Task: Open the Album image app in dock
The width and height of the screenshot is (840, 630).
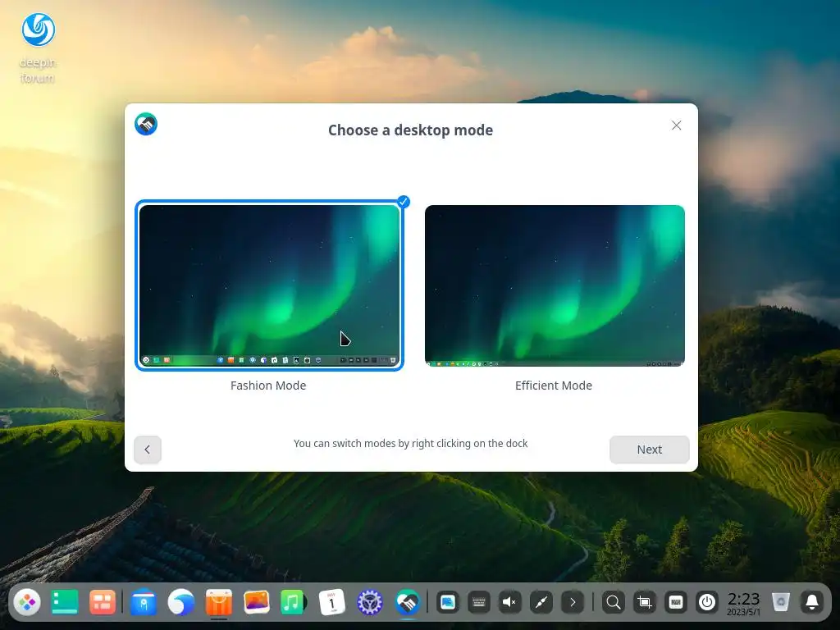Action: pos(256,602)
